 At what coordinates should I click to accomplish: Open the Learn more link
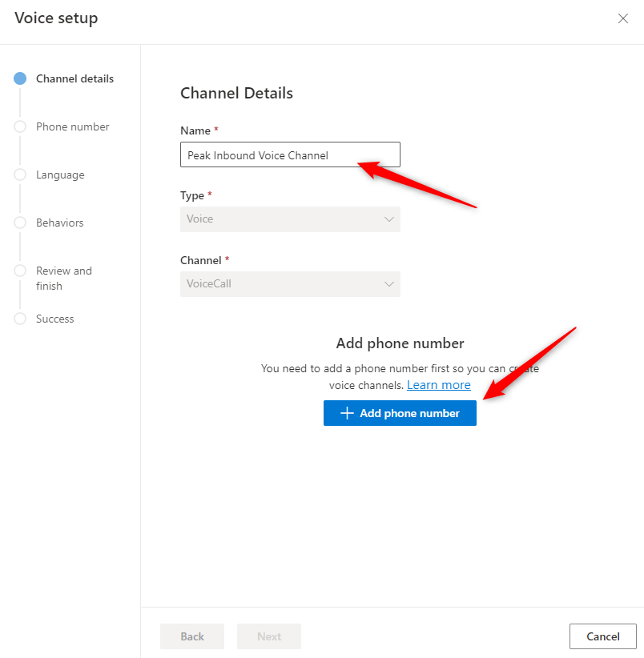tap(438, 385)
